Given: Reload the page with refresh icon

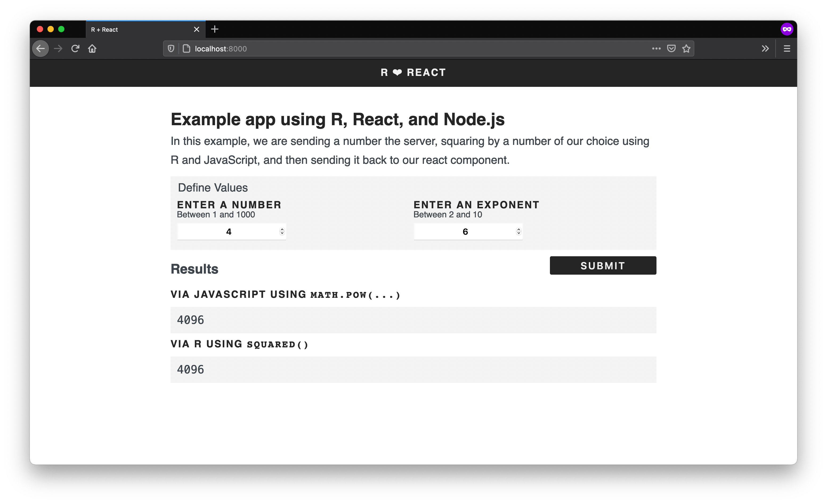Looking at the screenshot, I should (x=75, y=49).
